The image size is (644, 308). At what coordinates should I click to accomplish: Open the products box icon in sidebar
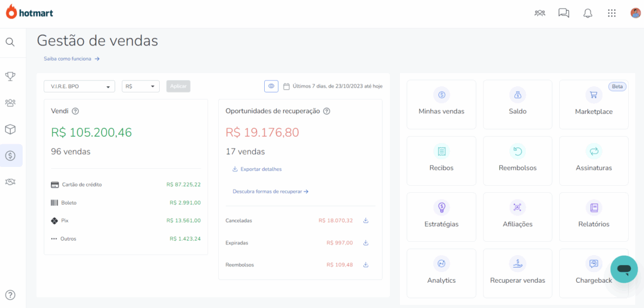10,129
